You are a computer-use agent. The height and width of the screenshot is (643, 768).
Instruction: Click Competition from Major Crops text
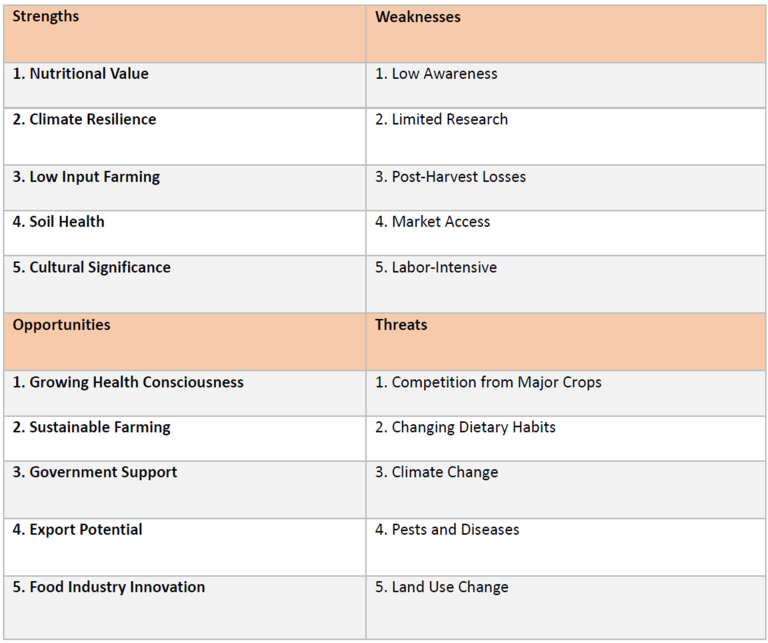point(488,382)
